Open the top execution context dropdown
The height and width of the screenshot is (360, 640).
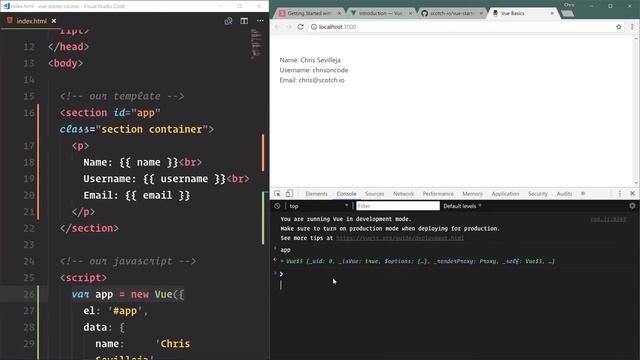318,206
